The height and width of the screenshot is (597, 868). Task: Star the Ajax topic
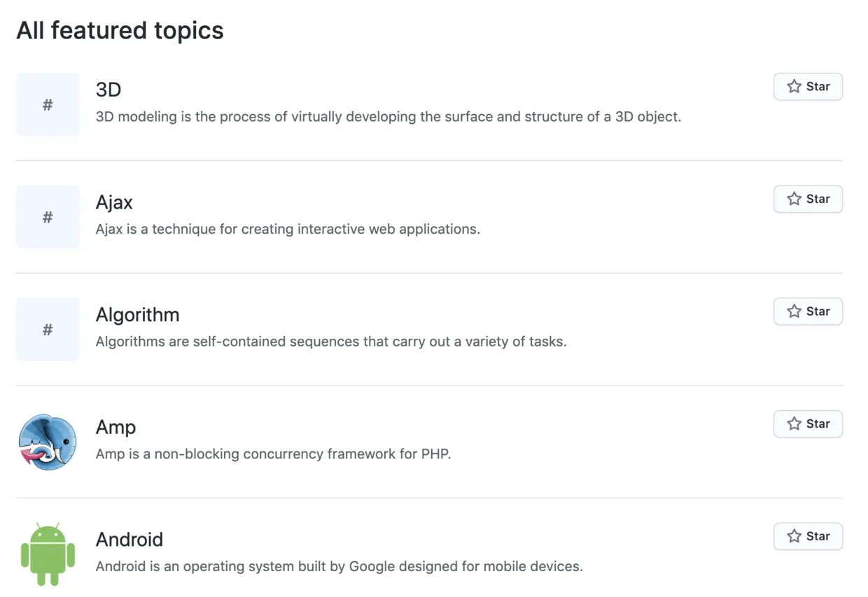[808, 199]
